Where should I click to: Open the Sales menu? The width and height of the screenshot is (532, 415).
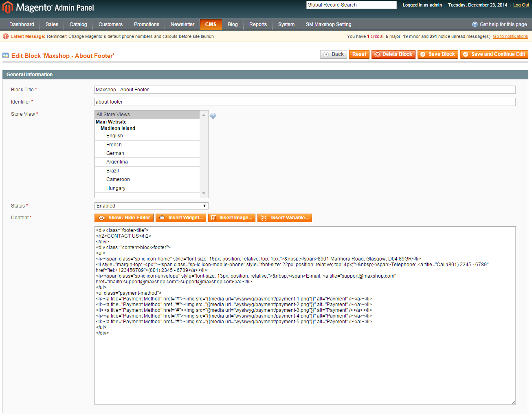point(52,24)
